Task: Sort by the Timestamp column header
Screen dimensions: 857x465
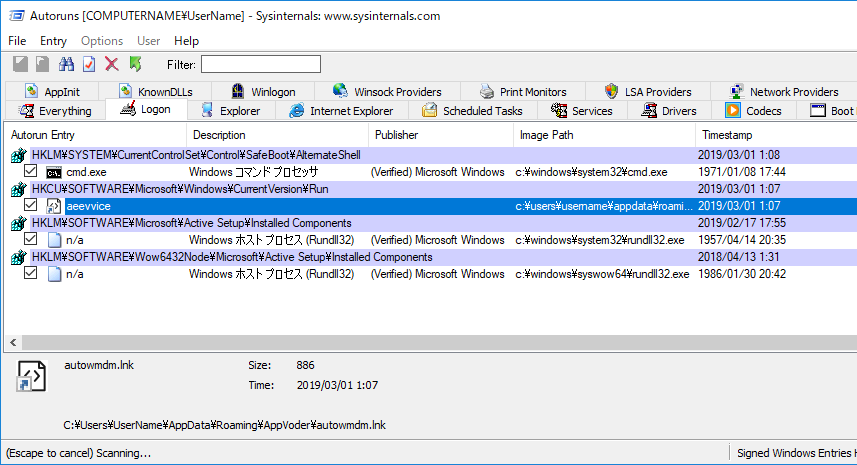Action: [776, 135]
